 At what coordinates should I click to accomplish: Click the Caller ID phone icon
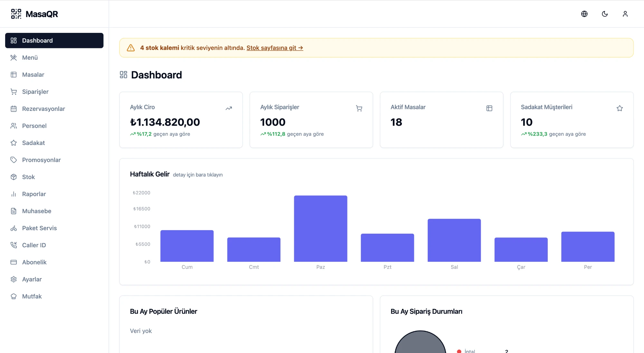14,245
